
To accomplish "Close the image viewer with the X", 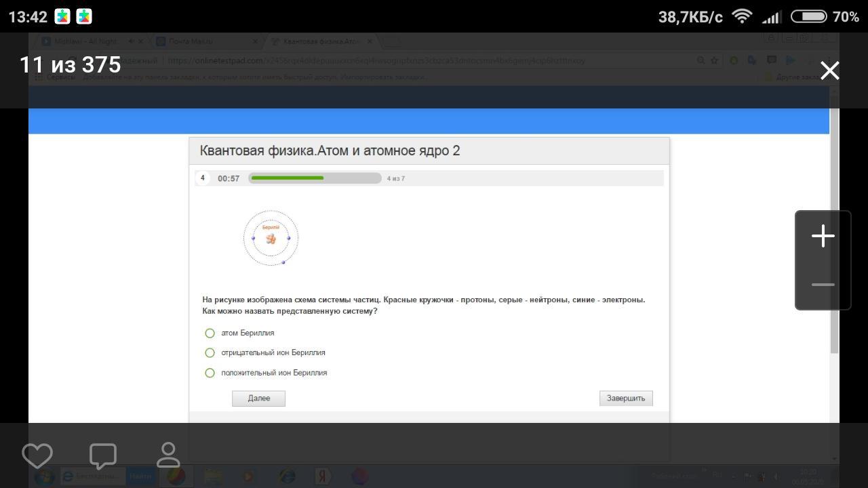I will [x=829, y=70].
